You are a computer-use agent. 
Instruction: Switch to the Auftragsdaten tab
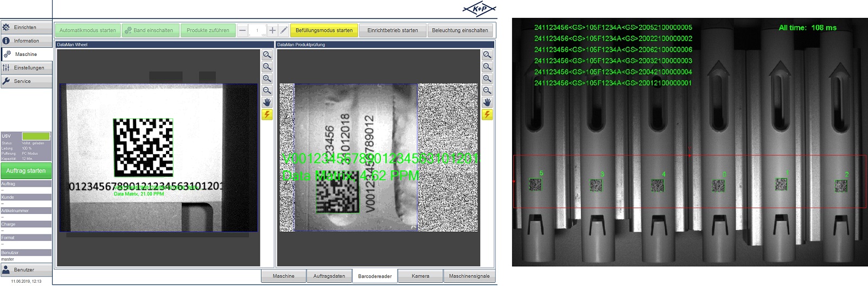tap(329, 276)
